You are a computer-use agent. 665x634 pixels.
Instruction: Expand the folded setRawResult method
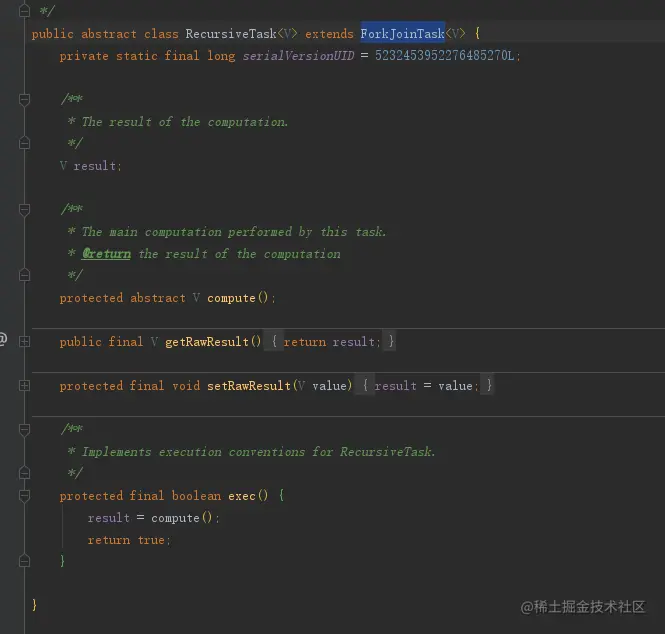pos(25,385)
